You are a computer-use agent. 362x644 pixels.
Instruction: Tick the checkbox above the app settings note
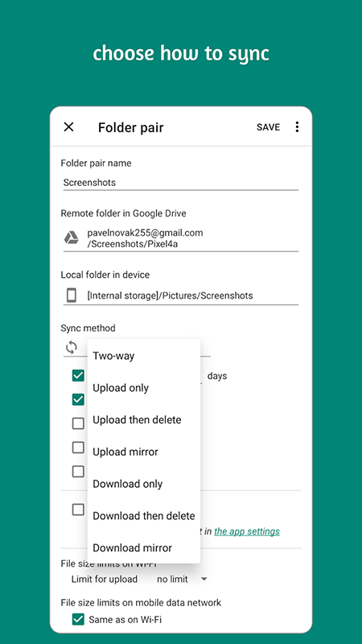(78, 510)
